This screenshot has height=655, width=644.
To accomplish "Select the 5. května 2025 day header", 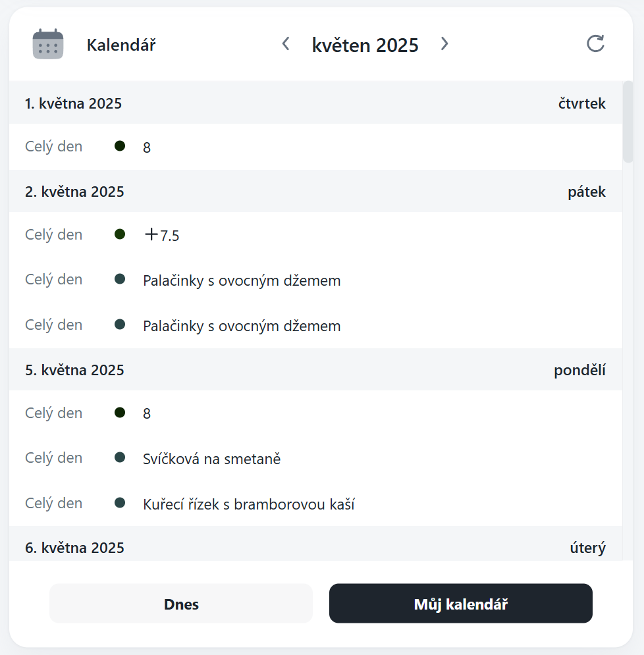I will pos(74,370).
